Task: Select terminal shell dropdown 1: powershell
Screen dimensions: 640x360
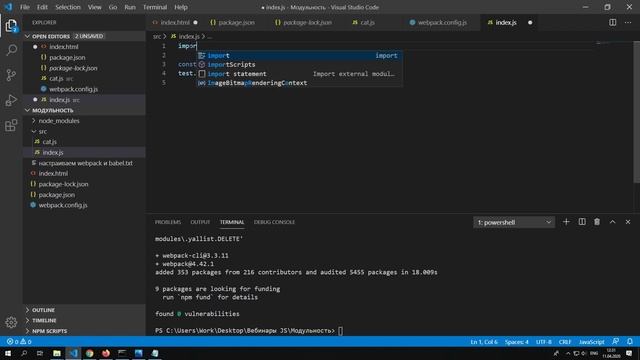Action: [x=514, y=222]
